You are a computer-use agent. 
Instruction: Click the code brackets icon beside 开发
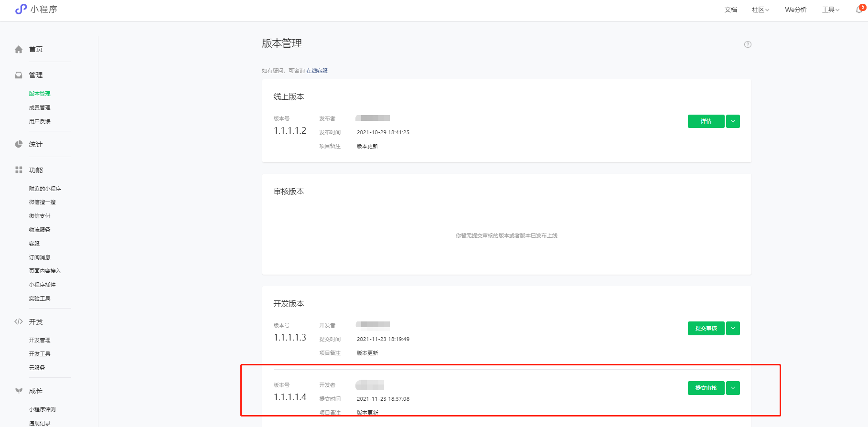[19, 321]
